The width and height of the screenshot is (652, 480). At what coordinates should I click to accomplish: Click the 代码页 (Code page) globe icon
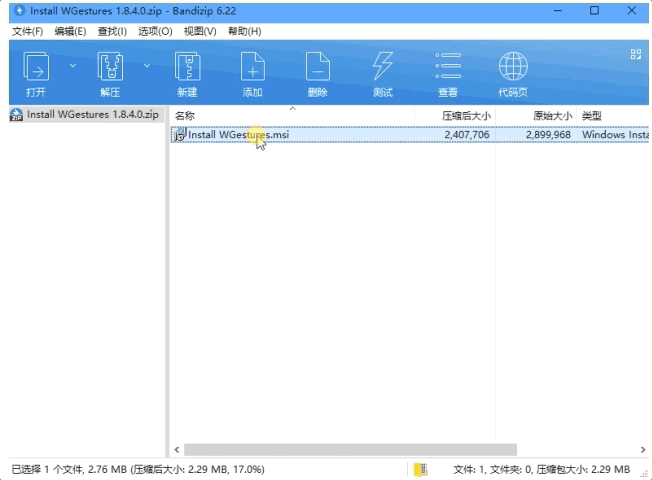click(x=513, y=66)
